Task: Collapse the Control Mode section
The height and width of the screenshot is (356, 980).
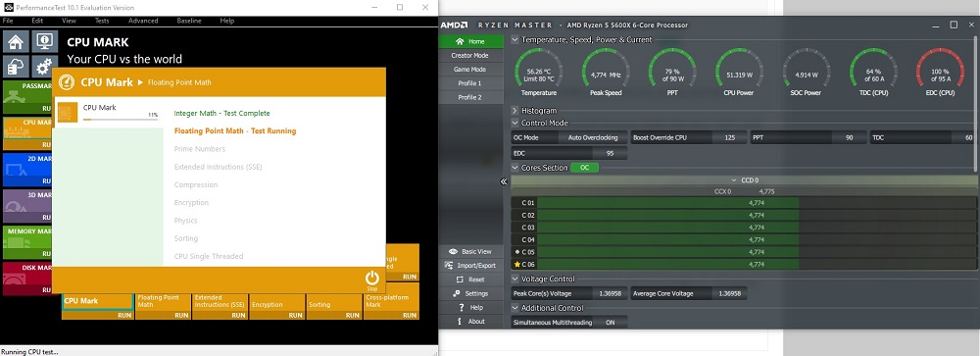Action: pyautogui.click(x=515, y=124)
